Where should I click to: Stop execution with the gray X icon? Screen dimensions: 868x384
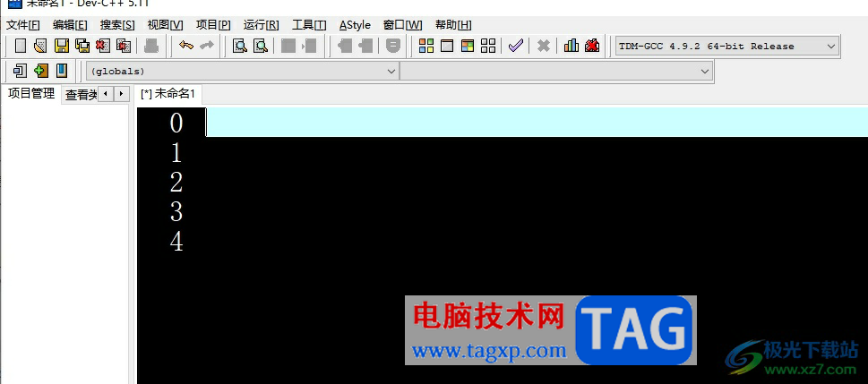pos(544,46)
